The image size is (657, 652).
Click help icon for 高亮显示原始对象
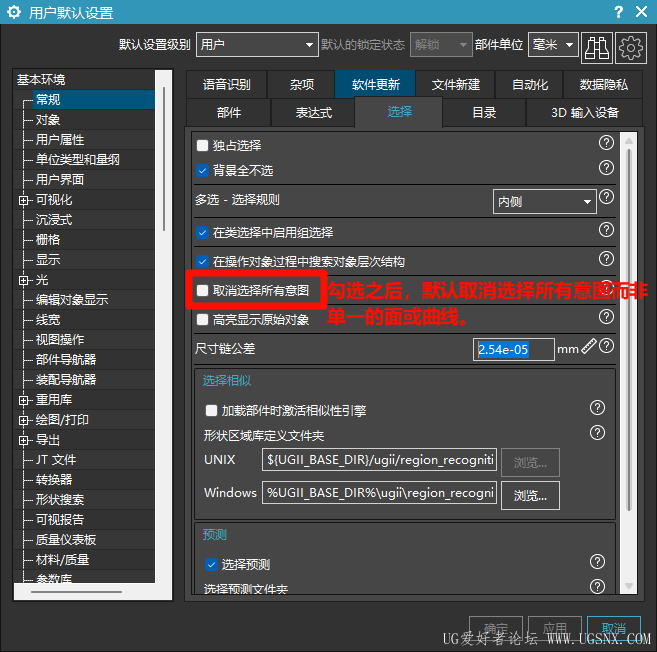pyautogui.click(x=606, y=316)
